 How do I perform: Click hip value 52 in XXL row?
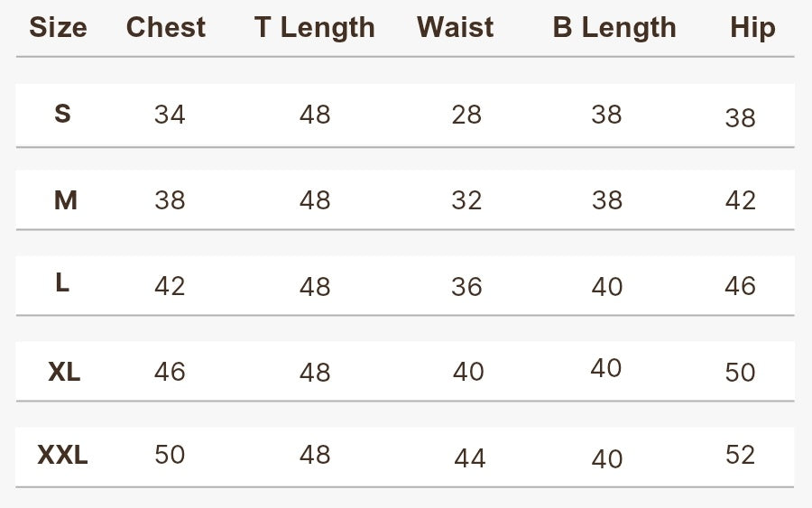click(740, 455)
